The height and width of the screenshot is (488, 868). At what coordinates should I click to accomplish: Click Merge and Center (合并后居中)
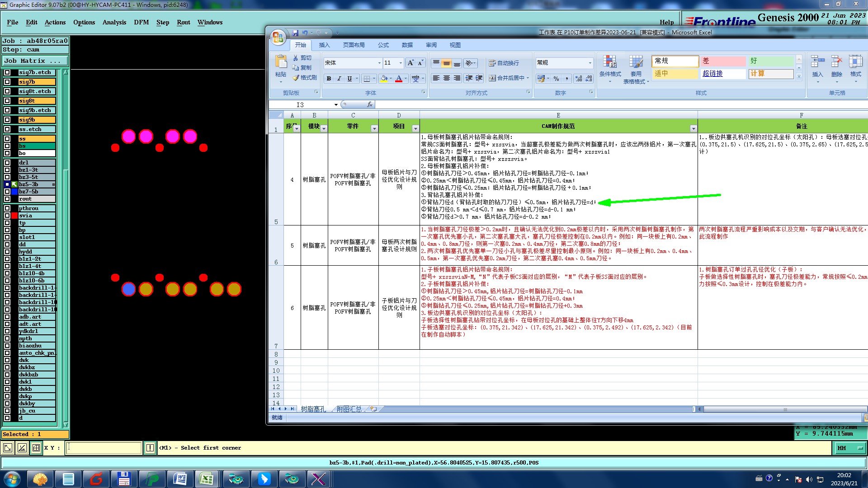(506, 78)
